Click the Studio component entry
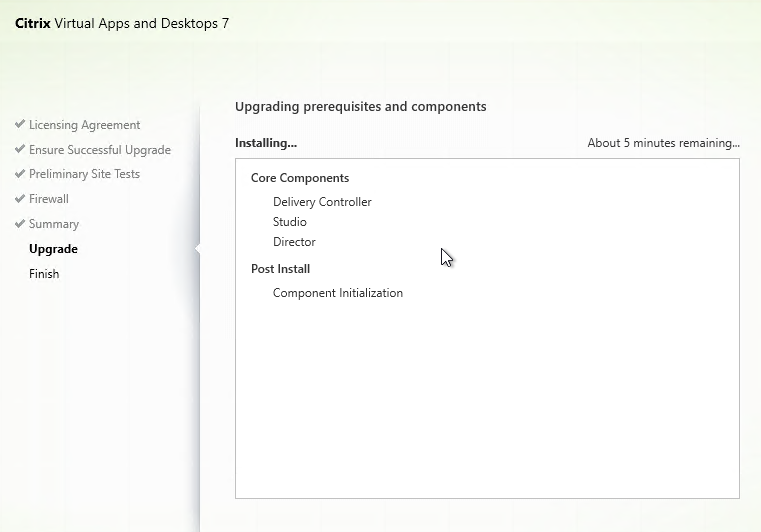 point(290,222)
